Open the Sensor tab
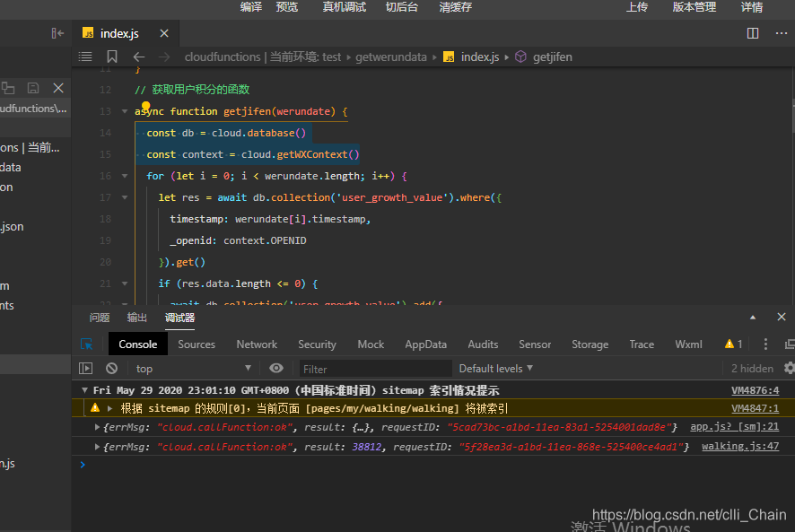This screenshot has width=795, height=532. pyautogui.click(x=535, y=344)
